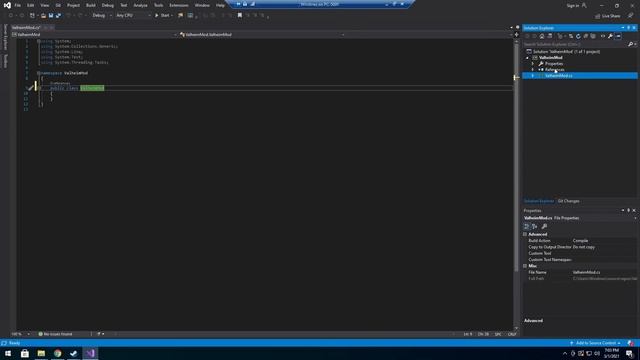Collapse the Advanced category in Properties
This screenshot has width=640, height=360.
pyautogui.click(x=525, y=234)
